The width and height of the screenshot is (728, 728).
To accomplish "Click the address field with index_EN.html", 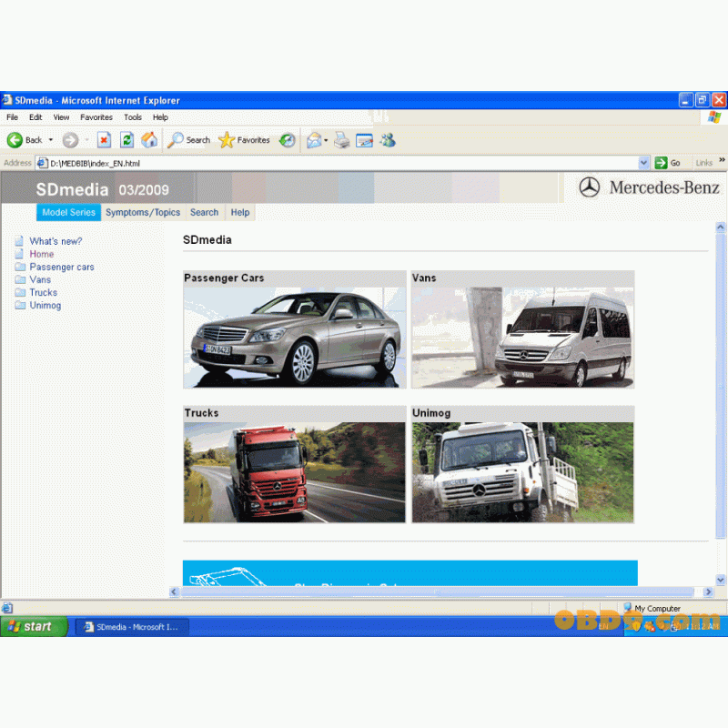I will tap(342, 163).
